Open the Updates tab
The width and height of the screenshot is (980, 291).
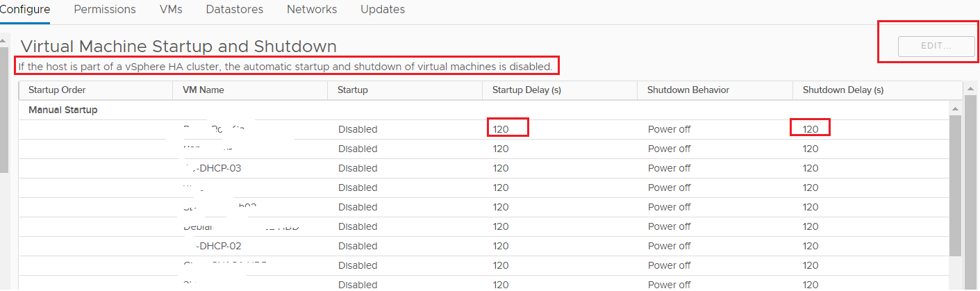pyautogui.click(x=383, y=10)
